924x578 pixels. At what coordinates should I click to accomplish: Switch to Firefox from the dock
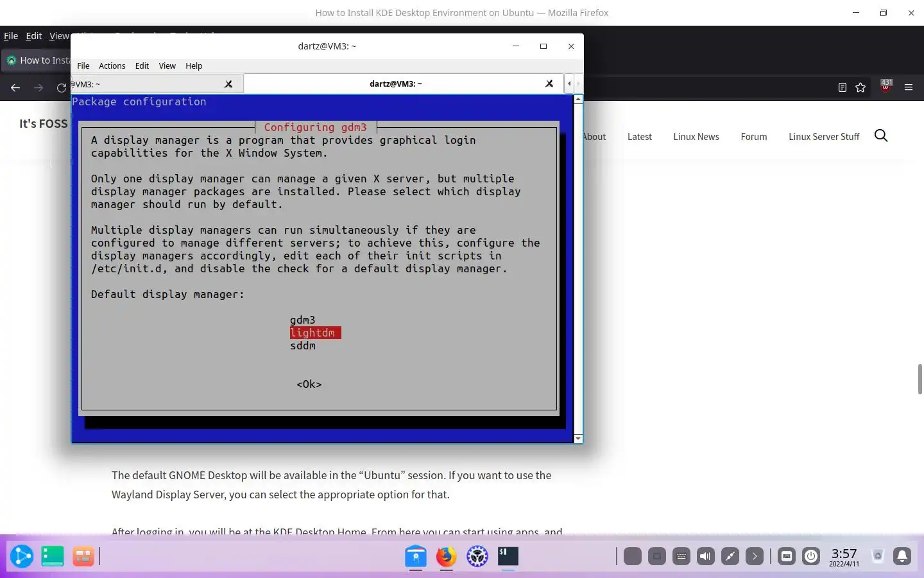(447, 556)
